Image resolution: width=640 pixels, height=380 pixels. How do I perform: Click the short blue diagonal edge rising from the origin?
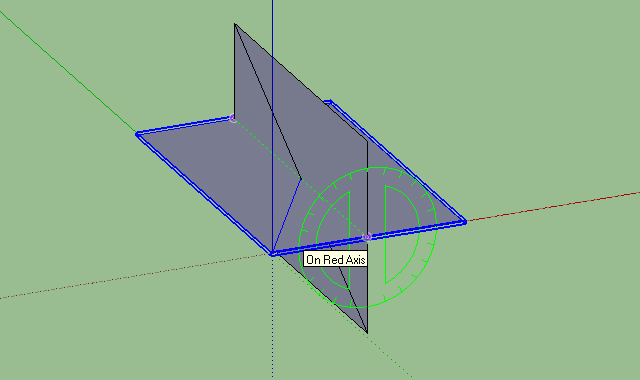coord(287,216)
